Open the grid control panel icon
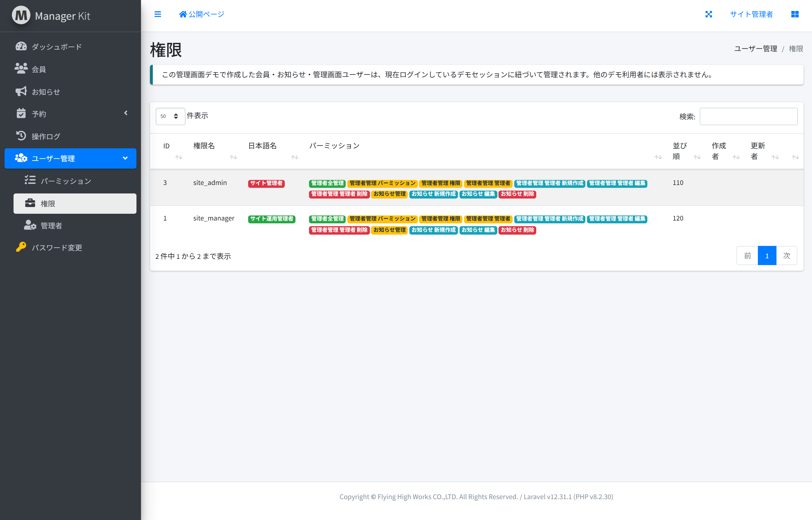This screenshot has height=520, width=812. (x=795, y=14)
